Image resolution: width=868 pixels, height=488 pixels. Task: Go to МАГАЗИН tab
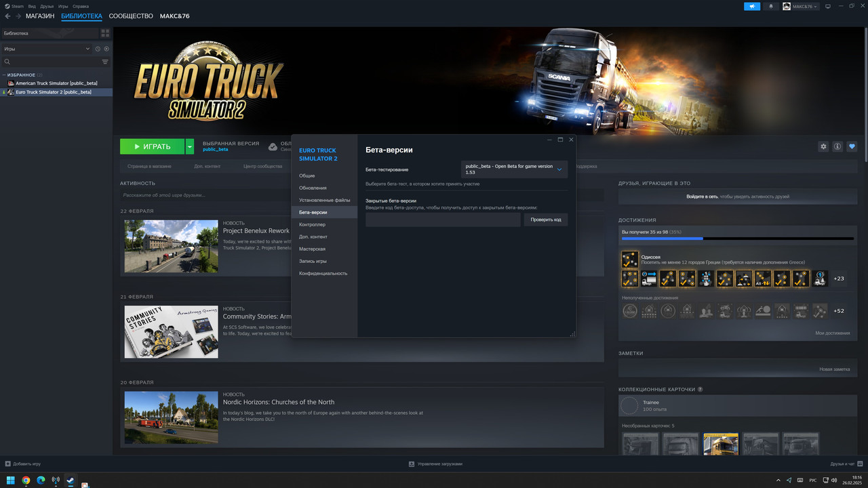point(40,16)
